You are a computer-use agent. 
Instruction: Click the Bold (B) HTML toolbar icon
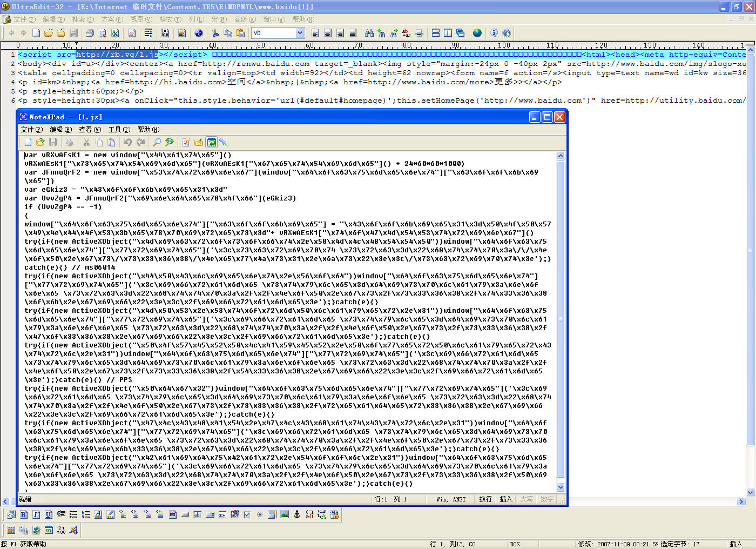(24, 514)
